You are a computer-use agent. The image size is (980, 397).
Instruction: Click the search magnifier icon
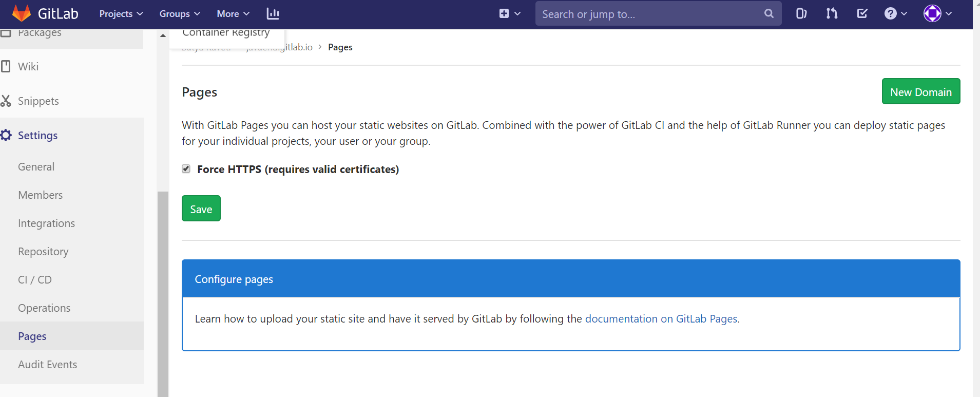point(768,14)
